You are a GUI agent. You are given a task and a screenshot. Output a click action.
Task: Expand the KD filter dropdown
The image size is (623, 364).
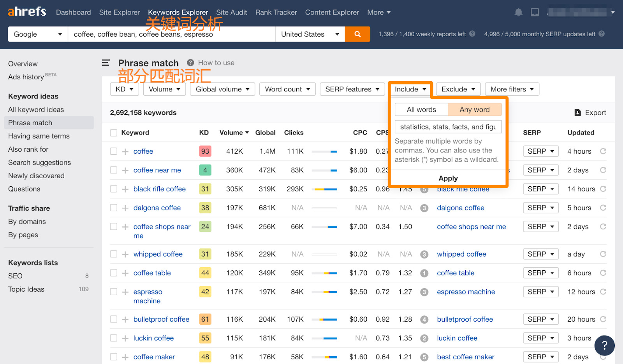[x=124, y=89]
